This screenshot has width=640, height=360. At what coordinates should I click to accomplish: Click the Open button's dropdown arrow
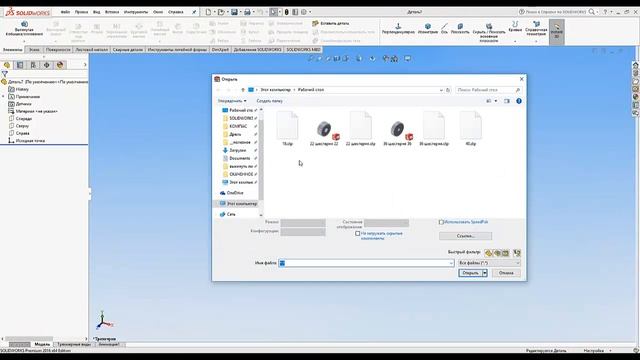485,273
